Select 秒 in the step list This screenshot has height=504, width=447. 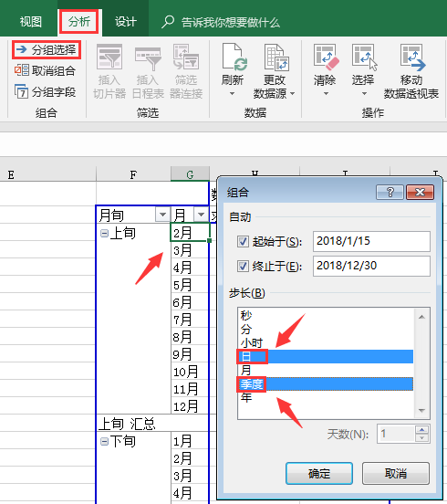(x=326, y=315)
